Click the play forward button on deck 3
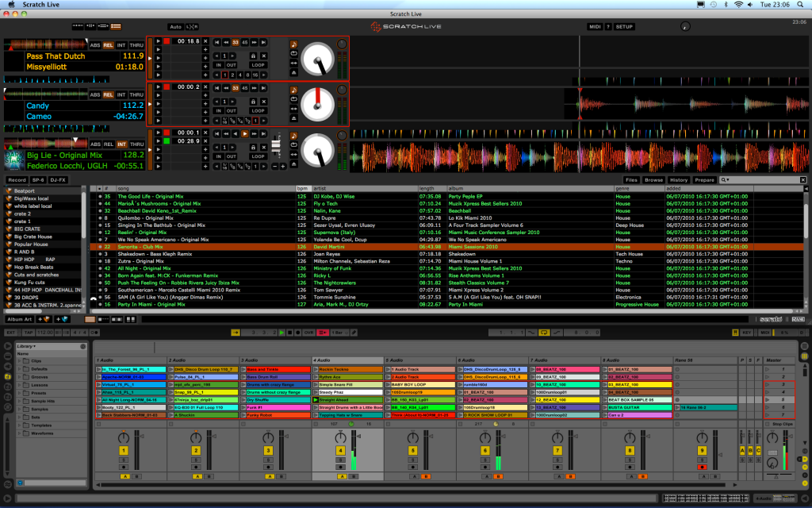This screenshot has width=812, height=508. (245, 133)
